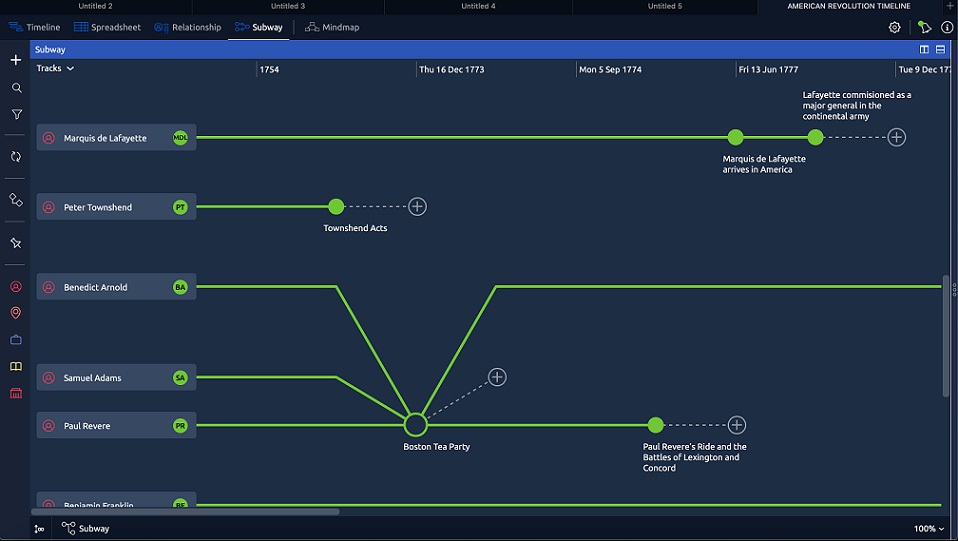Select the Boston Tea Party event node

pyautogui.click(x=415, y=425)
